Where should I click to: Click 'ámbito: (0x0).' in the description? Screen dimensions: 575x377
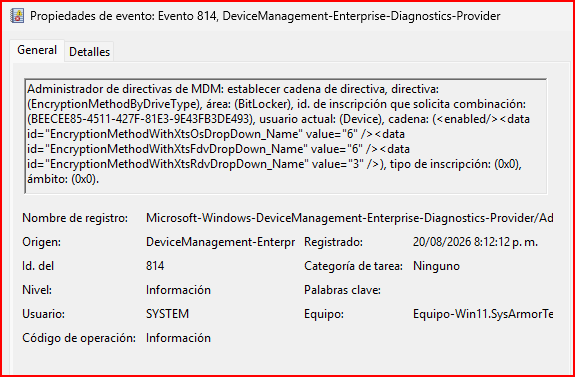pyautogui.click(x=63, y=180)
